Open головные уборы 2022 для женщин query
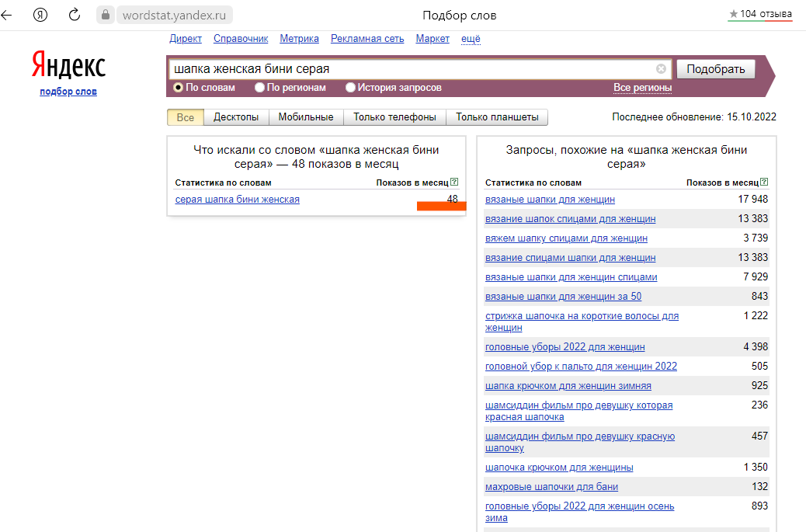This screenshot has width=806, height=532. click(x=565, y=347)
